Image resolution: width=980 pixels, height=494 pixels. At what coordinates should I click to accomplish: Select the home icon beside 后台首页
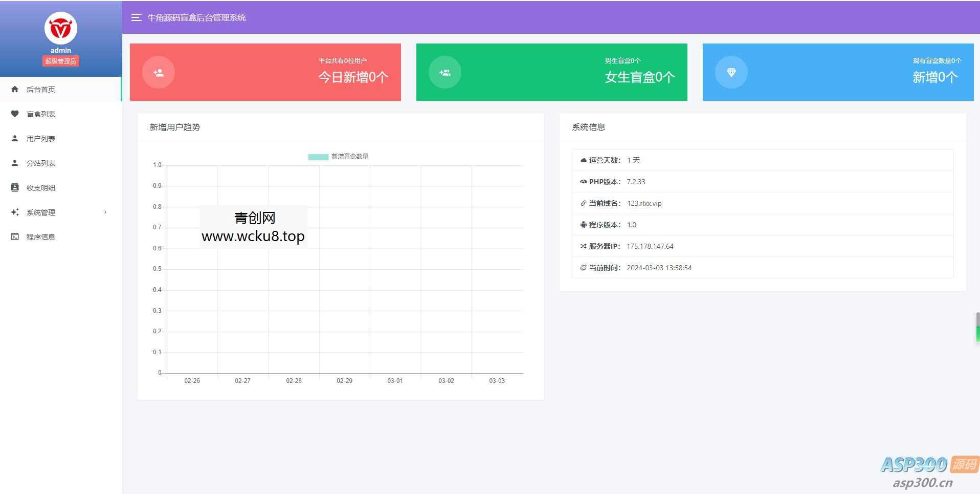[x=15, y=89]
